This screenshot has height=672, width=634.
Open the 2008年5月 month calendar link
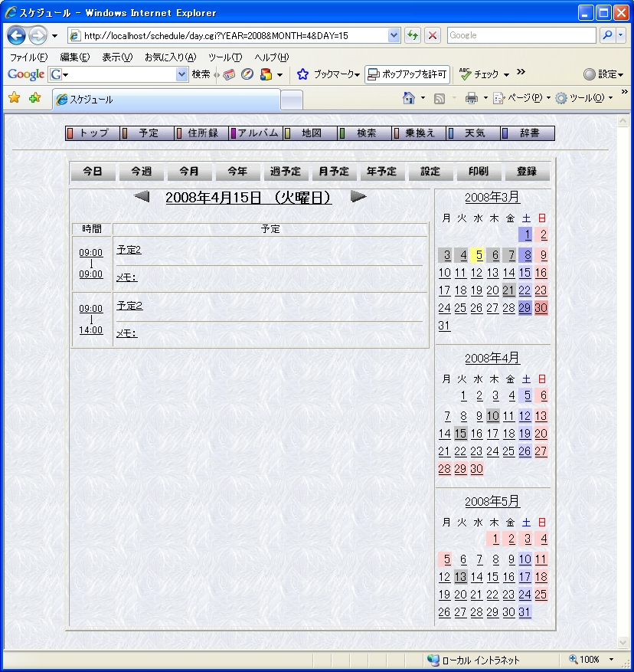coord(492,501)
